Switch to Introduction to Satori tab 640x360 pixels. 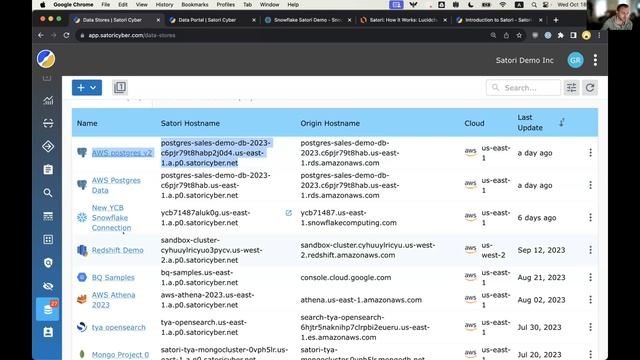(x=500, y=20)
